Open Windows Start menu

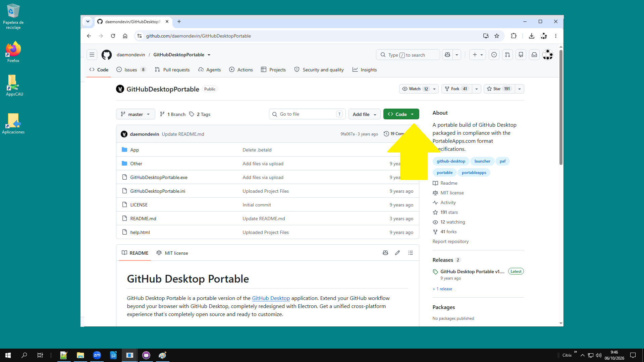(8, 355)
